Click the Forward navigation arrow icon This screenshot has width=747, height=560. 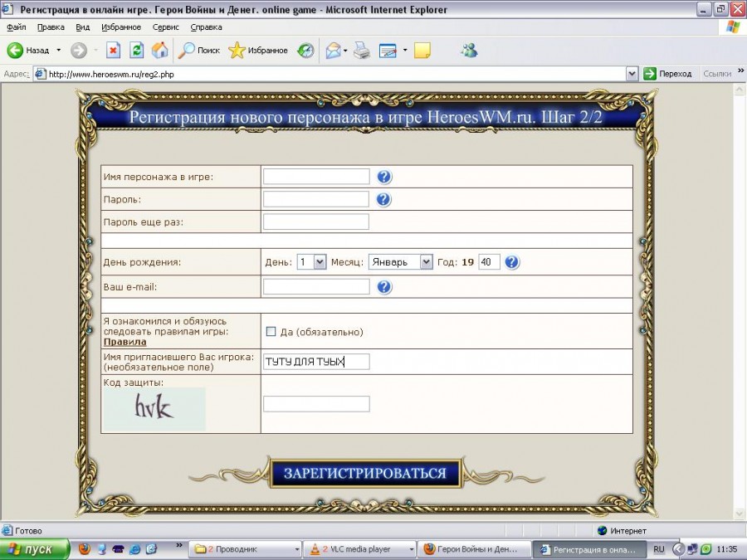tap(79, 50)
